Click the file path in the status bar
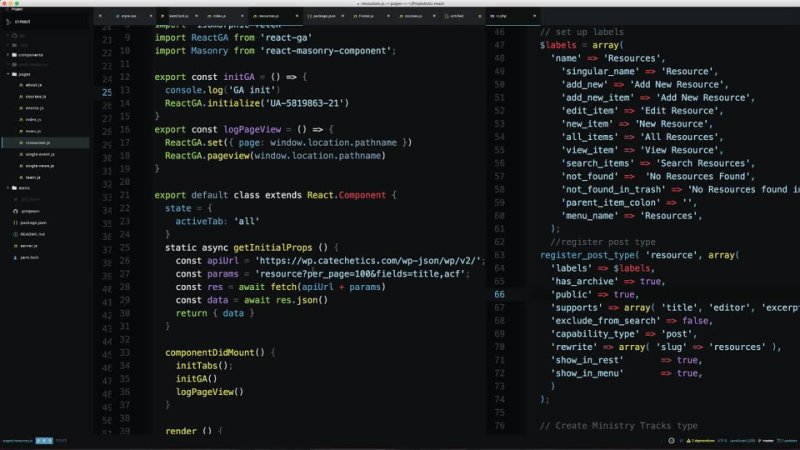Viewport: 800px width, 450px height. pyautogui.click(x=17, y=441)
